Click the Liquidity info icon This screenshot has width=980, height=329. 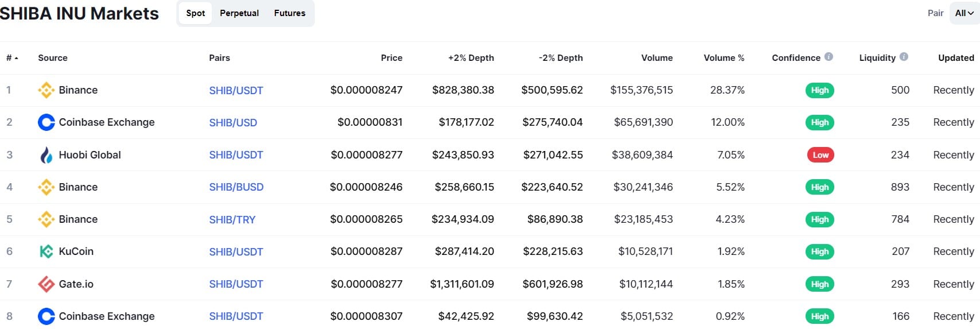pyautogui.click(x=904, y=57)
